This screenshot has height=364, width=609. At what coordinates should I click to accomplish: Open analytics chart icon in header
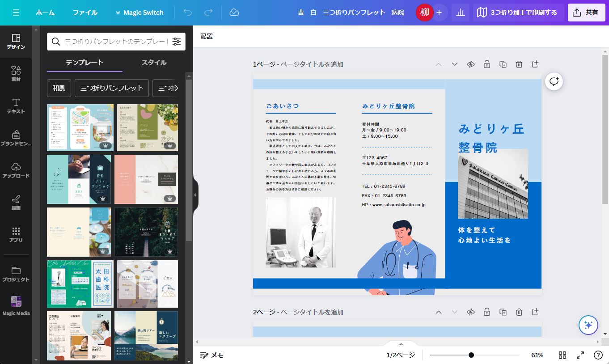click(460, 13)
